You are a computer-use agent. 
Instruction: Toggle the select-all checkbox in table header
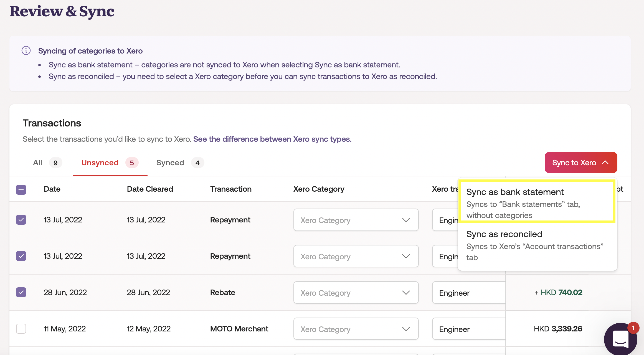[x=21, y=189]
